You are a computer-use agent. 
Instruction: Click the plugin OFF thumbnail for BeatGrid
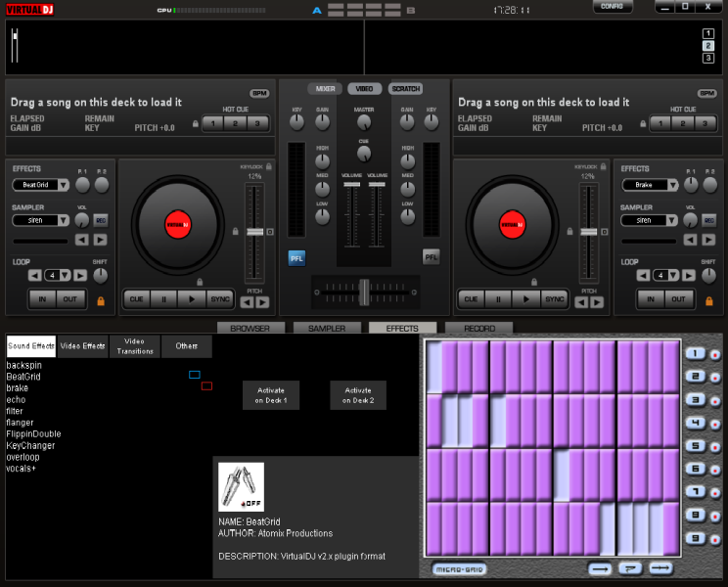[x=241, y=486]
